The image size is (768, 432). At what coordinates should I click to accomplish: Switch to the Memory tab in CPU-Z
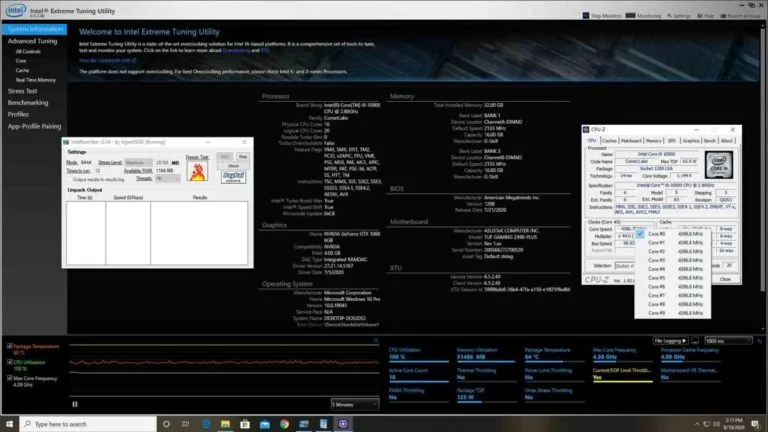coord(653,141)
